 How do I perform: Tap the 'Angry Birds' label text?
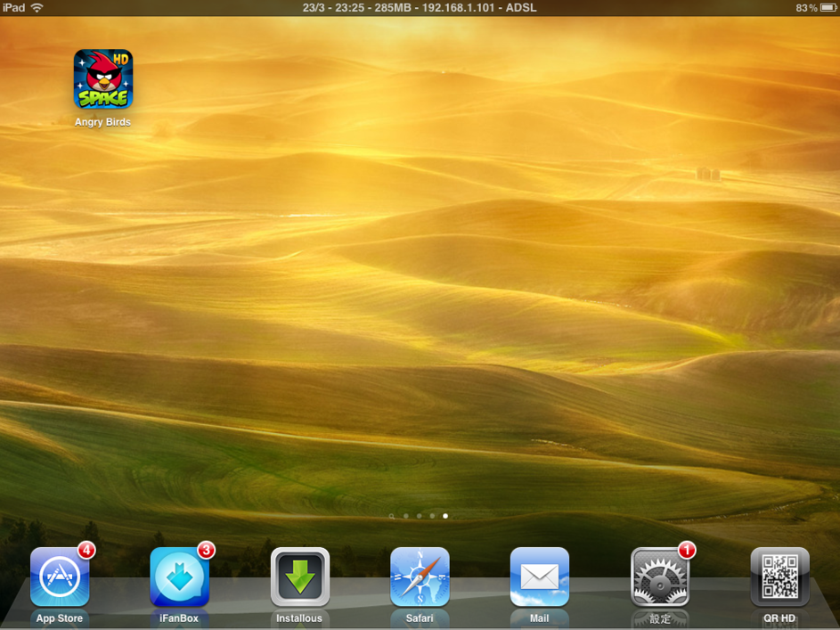[x=102, y=122]
